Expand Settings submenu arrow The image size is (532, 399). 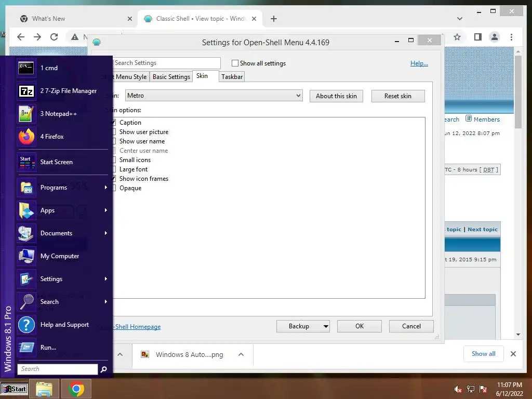(x=106, y=279)
